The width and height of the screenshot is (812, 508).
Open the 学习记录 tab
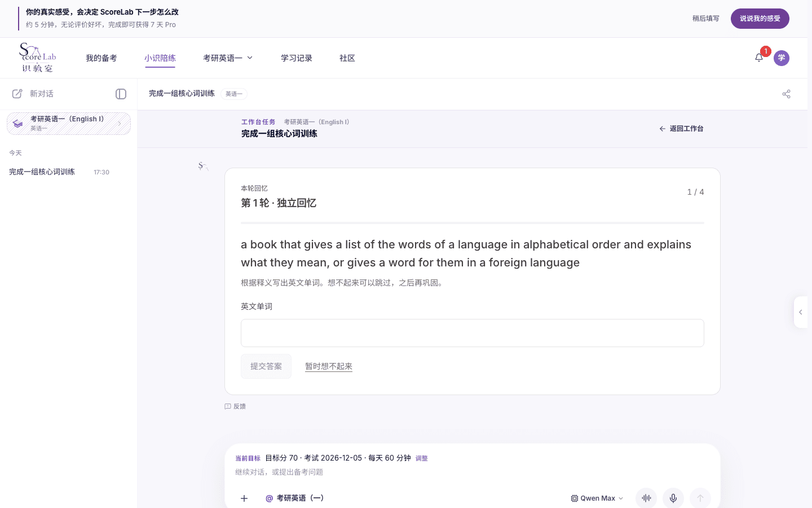pos(297,58)
